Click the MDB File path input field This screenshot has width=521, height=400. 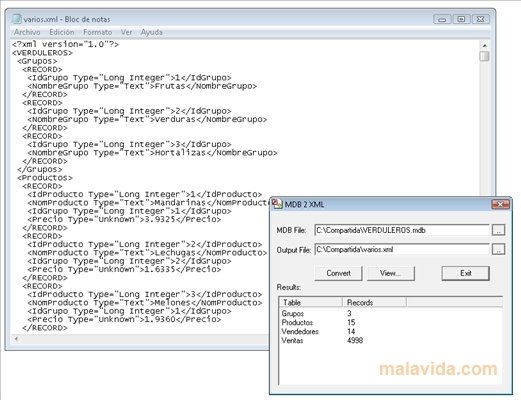tap(402, 230)
